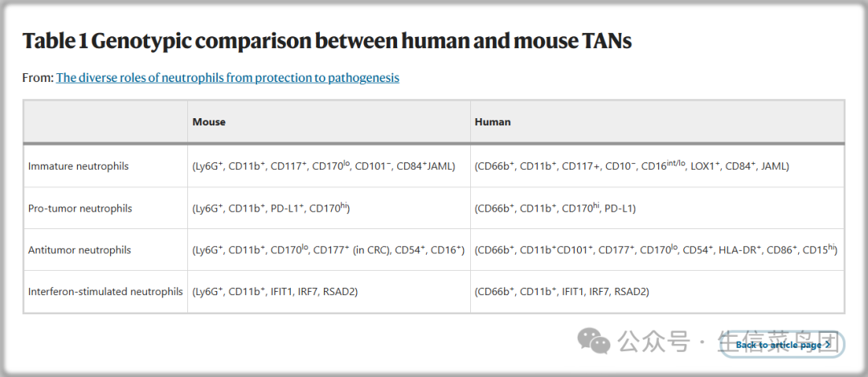Click the Human pro-tumor neutrophils marker cell
Screen dimensions: 868x377
pyautogui.click(x=555, y=208)
